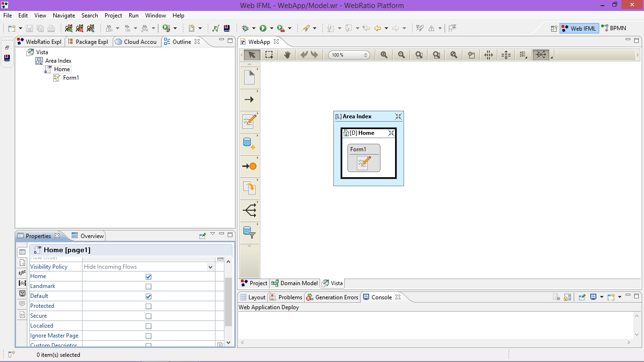Click the Properties panel vertical scrollbar
Screen dimensions: 644x362
229,302
